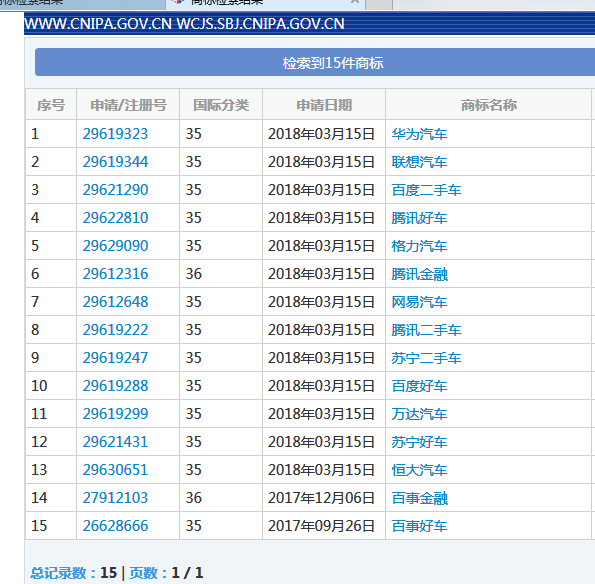Image resolution: width=595 pixels, height=584 pixels.
Task: Open trademark 苏宁二手车
Action: (x=426, y=358)
